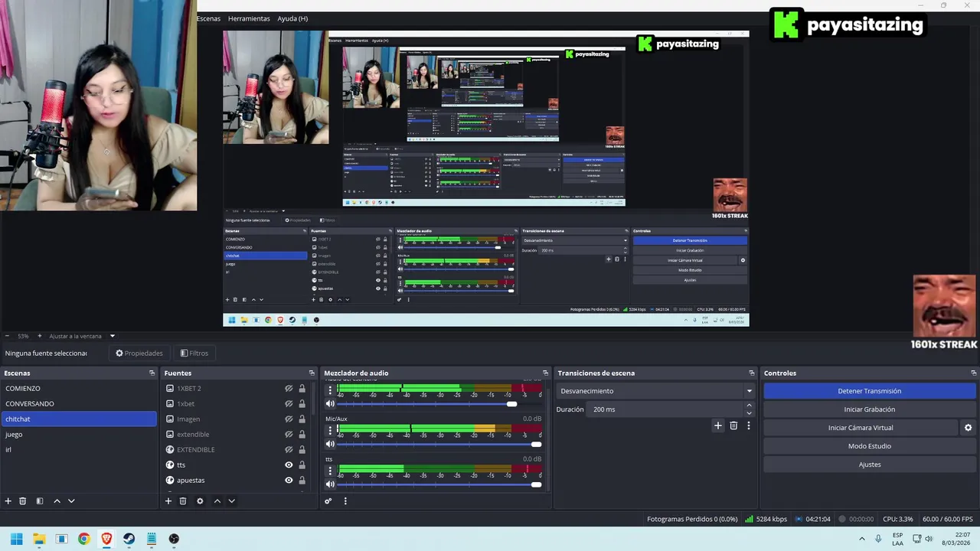The width and height of the screenshot is (980, 551).
Task: Delete the scene transition trash icon
Action: [733, 425]
